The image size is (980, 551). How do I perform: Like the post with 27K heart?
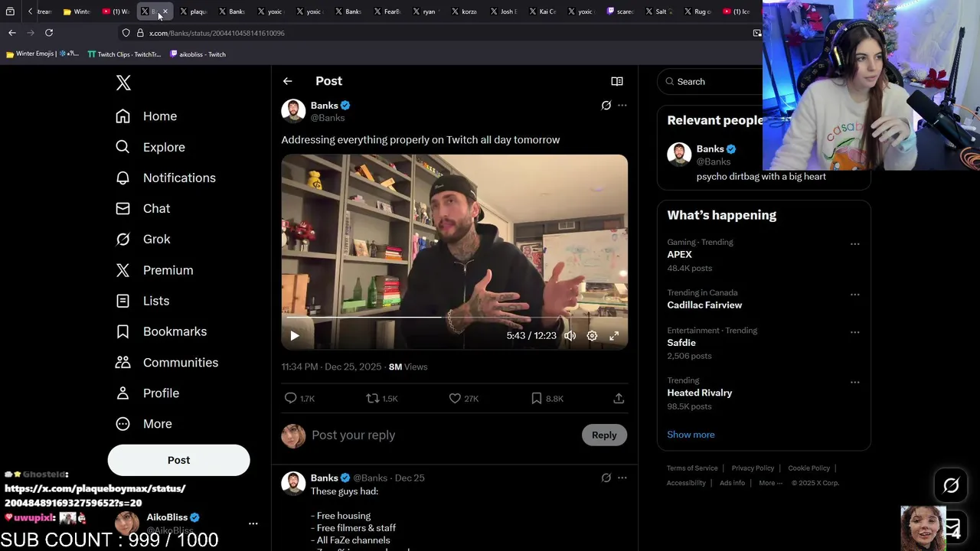point(464,398)
